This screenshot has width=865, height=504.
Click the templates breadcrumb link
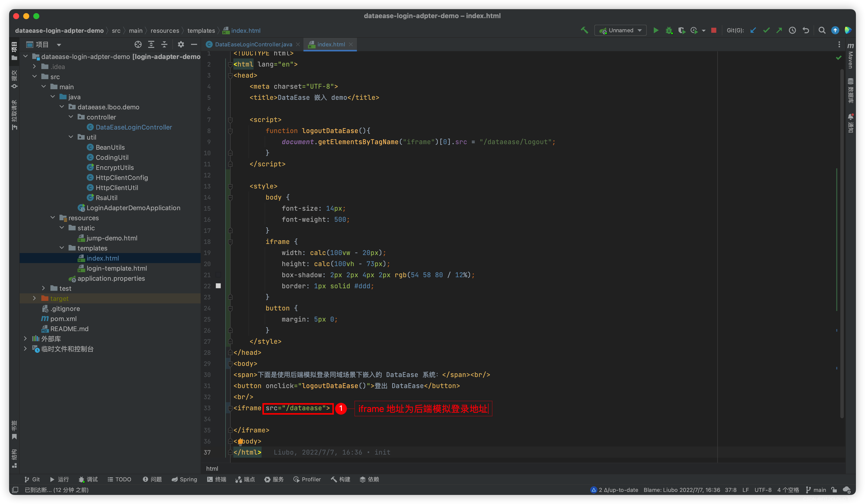[x=201, y=30]
